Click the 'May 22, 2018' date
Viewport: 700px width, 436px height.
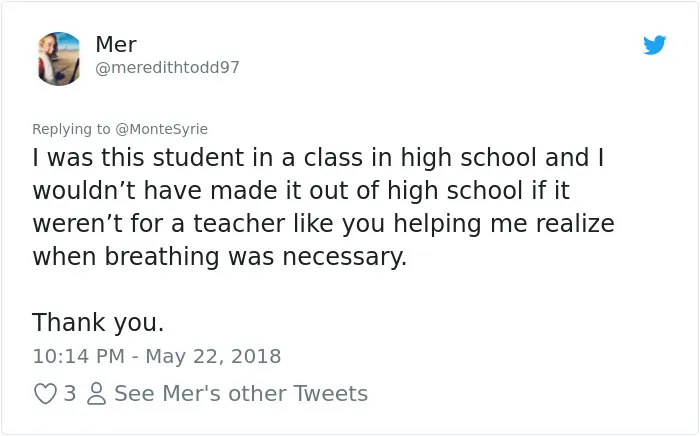[213, 356]
